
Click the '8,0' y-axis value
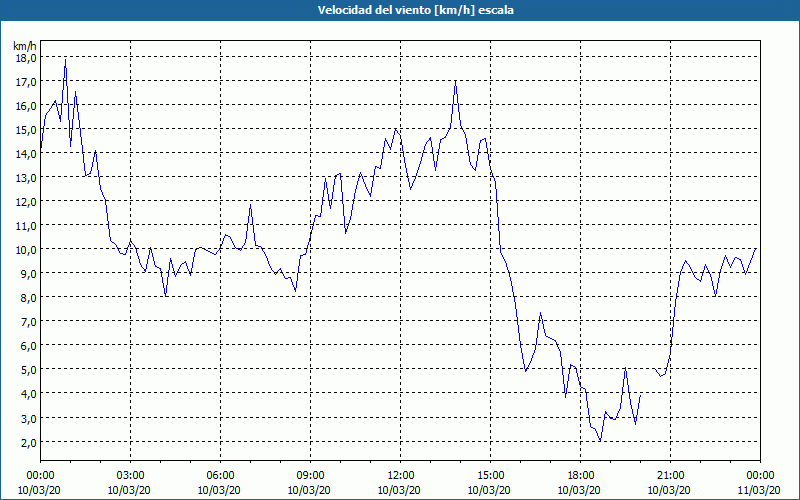28,298
